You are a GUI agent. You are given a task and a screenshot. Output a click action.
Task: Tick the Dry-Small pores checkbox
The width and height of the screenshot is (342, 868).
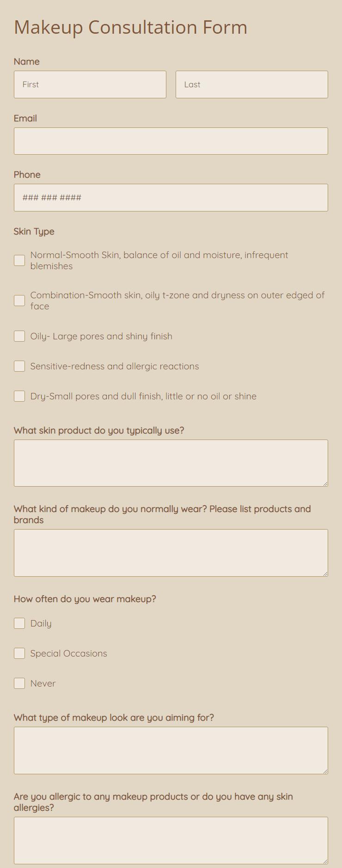click(x=19, y=396)
